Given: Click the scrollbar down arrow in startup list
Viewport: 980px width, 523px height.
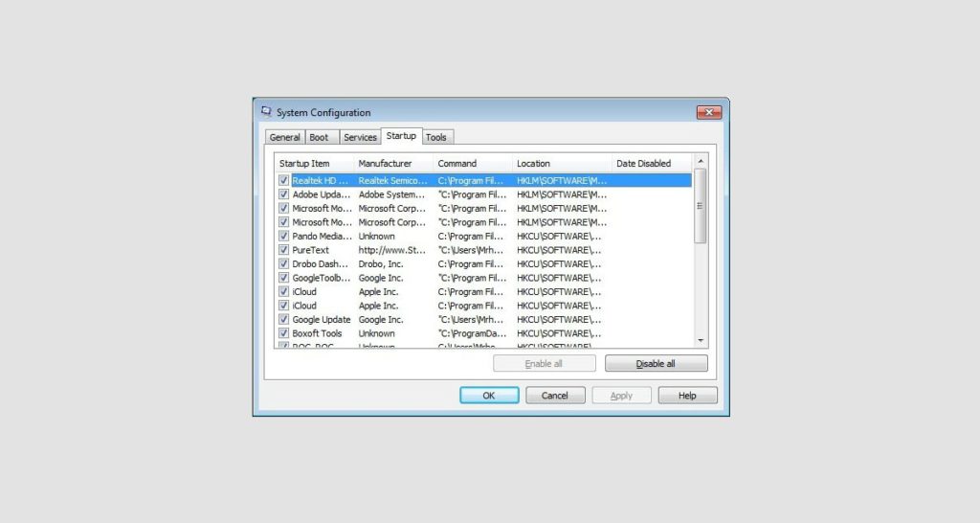Looking at the screenshot, I should point(700,340).
